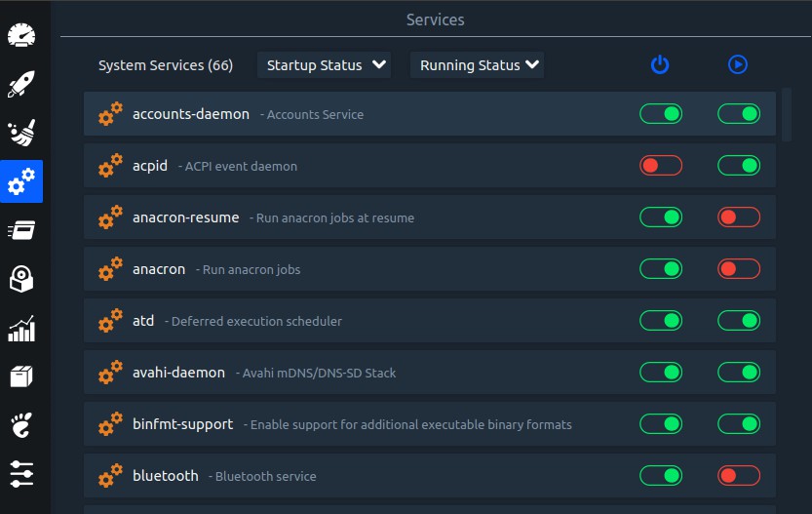
Task: Select the avahi-daemon service row
Action: coord(429,372)
